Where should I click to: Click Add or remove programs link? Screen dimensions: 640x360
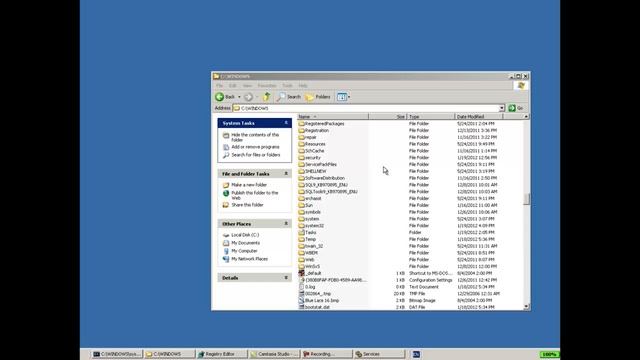coord(256,147)
